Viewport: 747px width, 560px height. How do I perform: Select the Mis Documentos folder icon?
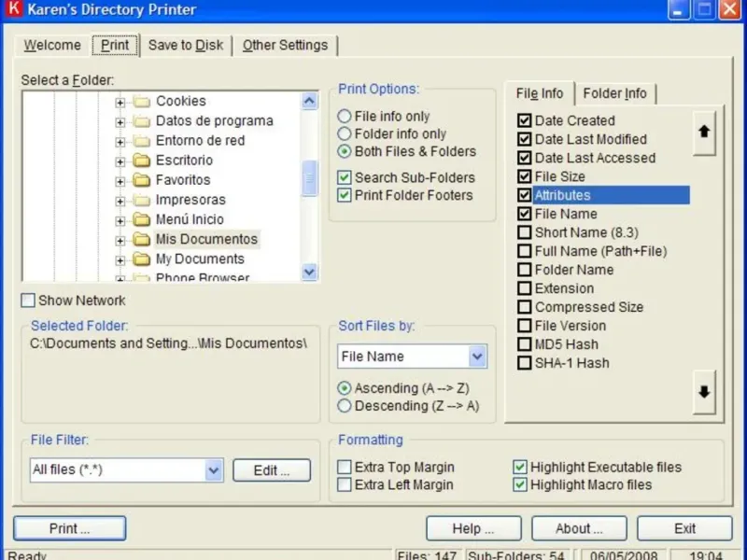pyautogui.click(x=142, y=240)
